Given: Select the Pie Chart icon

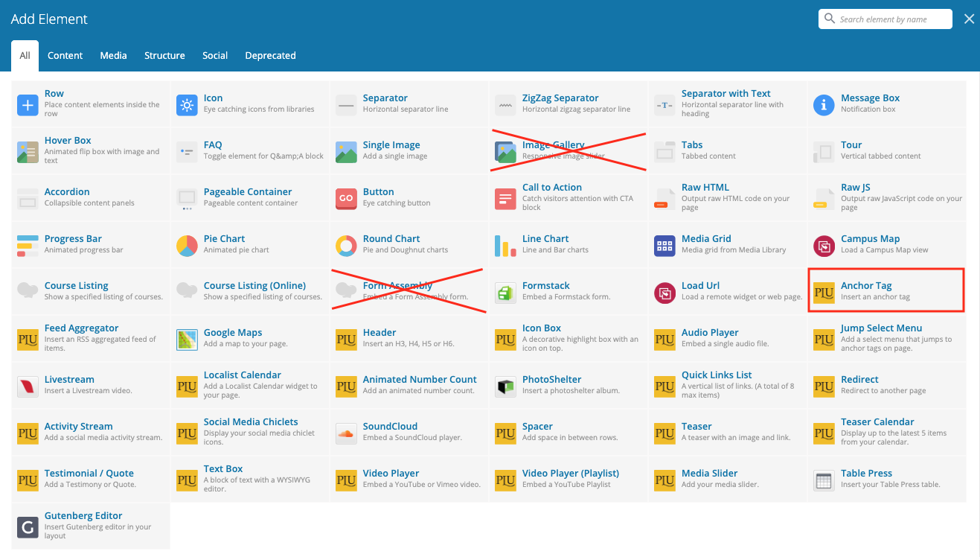Looking at the screenshot, I should 187,246.
